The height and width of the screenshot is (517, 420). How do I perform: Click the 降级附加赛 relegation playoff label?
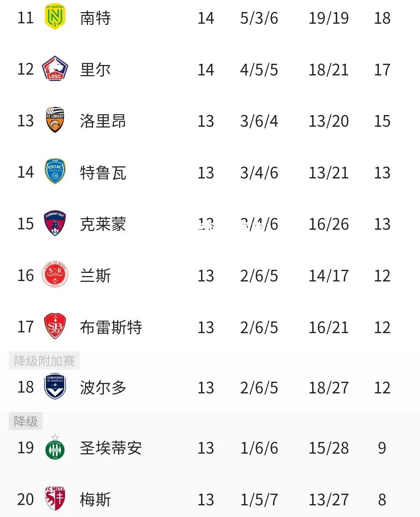[44, 361]
